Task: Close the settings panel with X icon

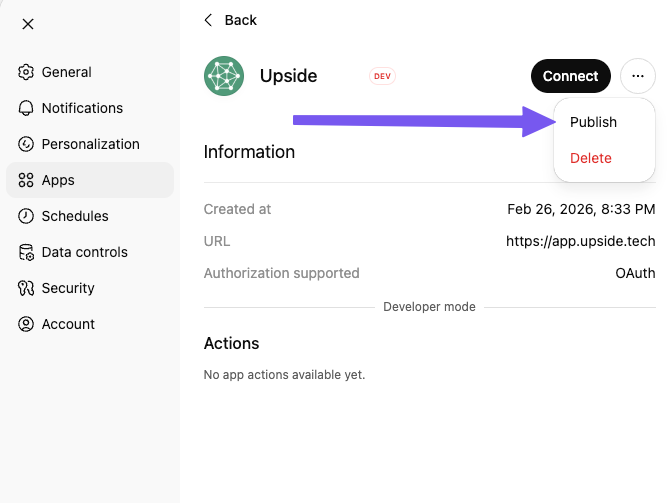Action: click(28, 24)
